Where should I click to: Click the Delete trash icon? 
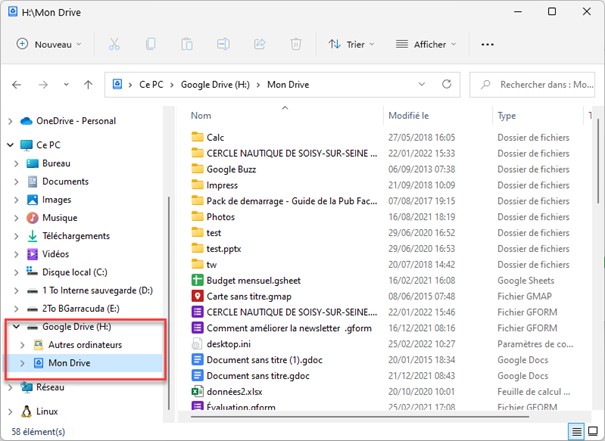click(295, 45)
